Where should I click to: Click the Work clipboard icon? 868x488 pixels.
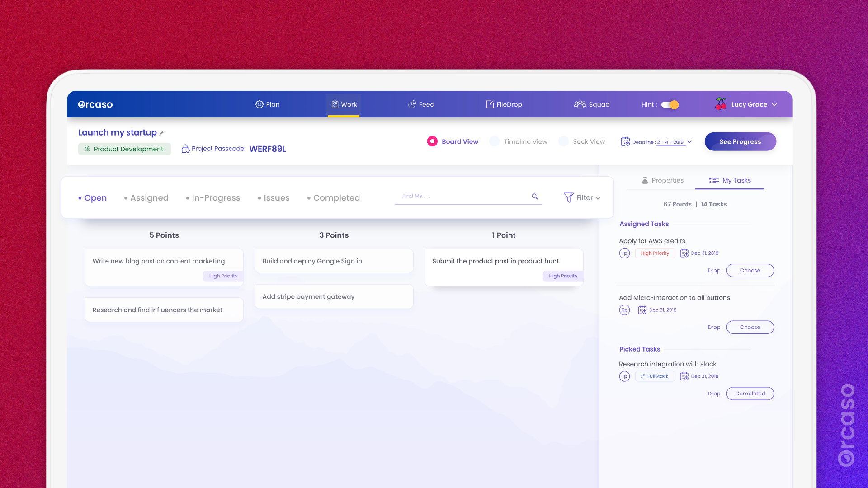pyautogui.click(x=335, y=104)
